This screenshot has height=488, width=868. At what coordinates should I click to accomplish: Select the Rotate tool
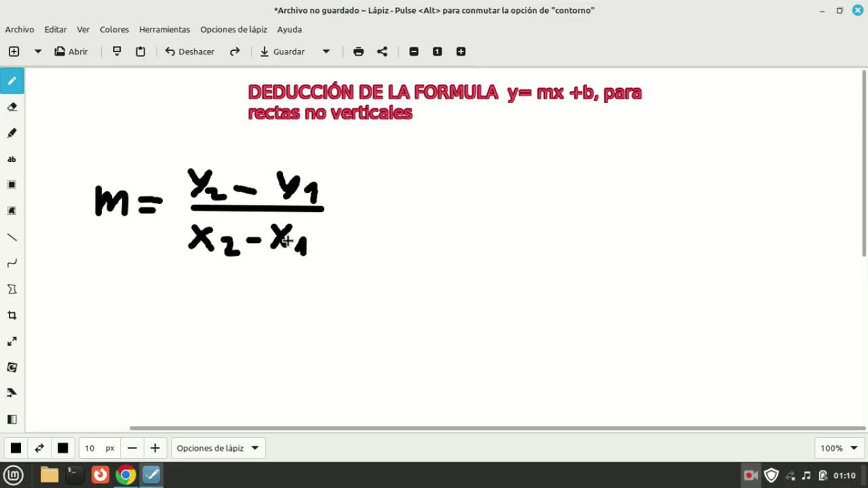point(12,367)
